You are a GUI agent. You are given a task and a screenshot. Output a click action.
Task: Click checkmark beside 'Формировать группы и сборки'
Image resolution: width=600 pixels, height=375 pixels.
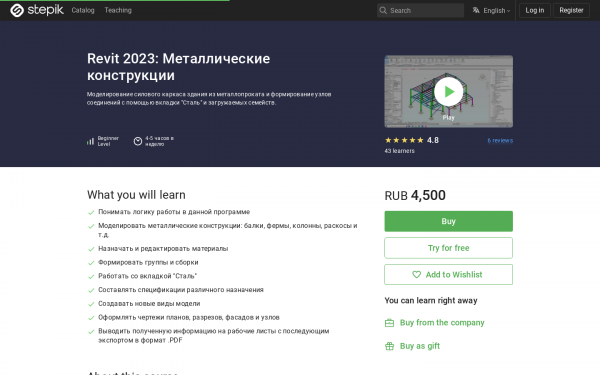[x=91, y=263]
